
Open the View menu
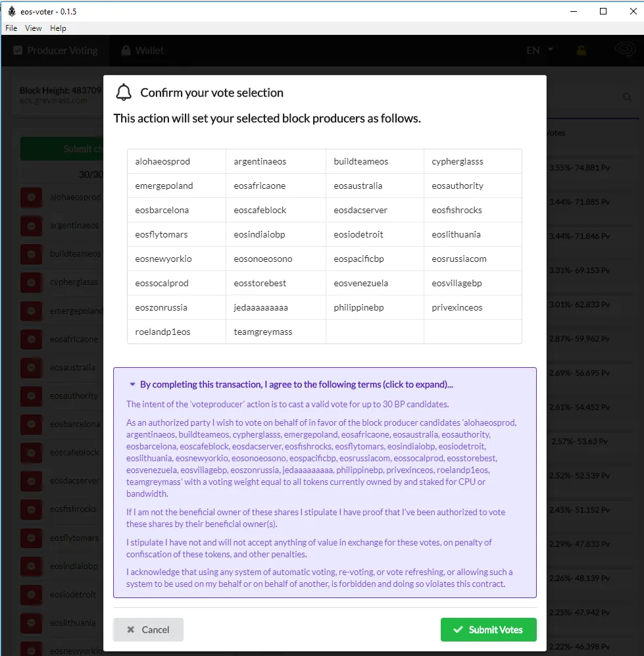[x=33, y=28]
